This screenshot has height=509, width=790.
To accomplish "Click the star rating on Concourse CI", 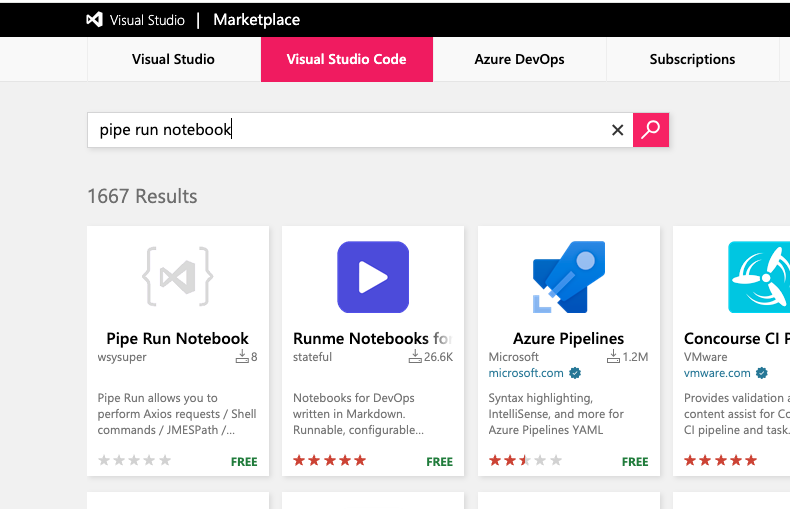I will point(720,460).
